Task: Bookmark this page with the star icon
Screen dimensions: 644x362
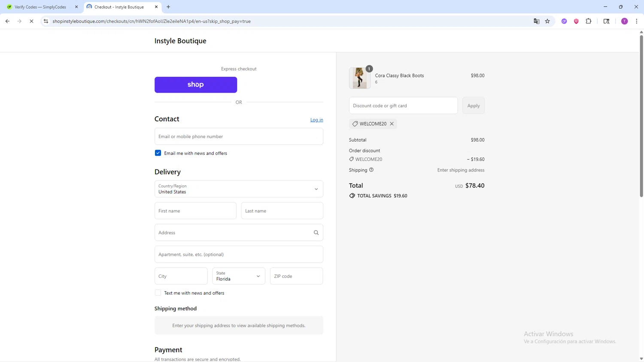Action: pyautogui.click(x=547, y=21)
